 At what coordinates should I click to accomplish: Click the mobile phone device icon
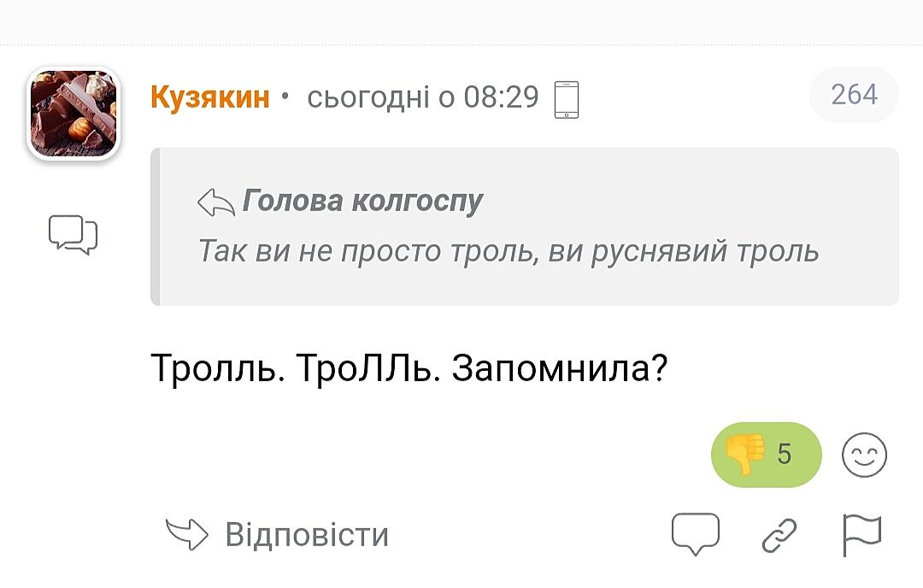point(567,99)
